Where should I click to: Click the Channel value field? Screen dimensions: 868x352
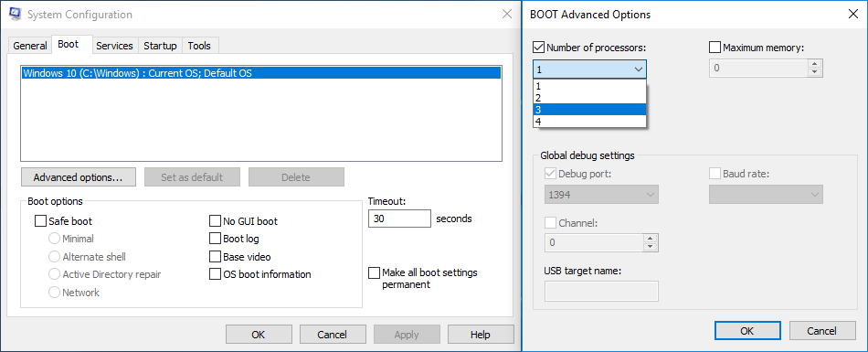pyautogui.click(x=594, y=243)
